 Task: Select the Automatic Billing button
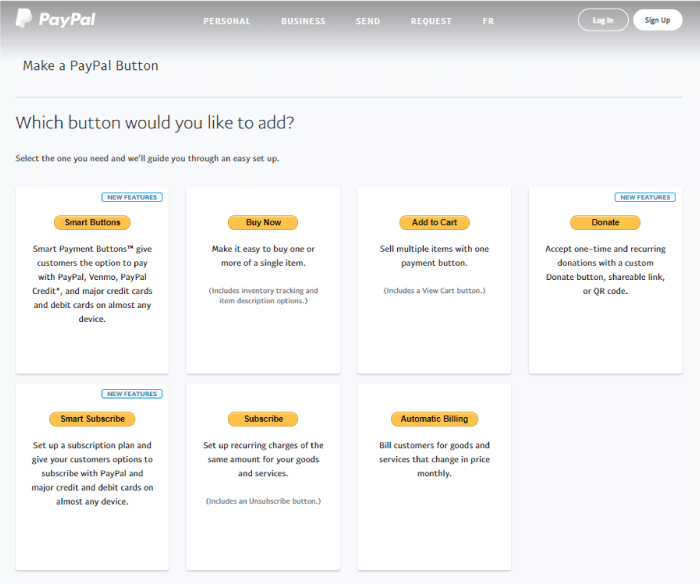tap(434, 419)
